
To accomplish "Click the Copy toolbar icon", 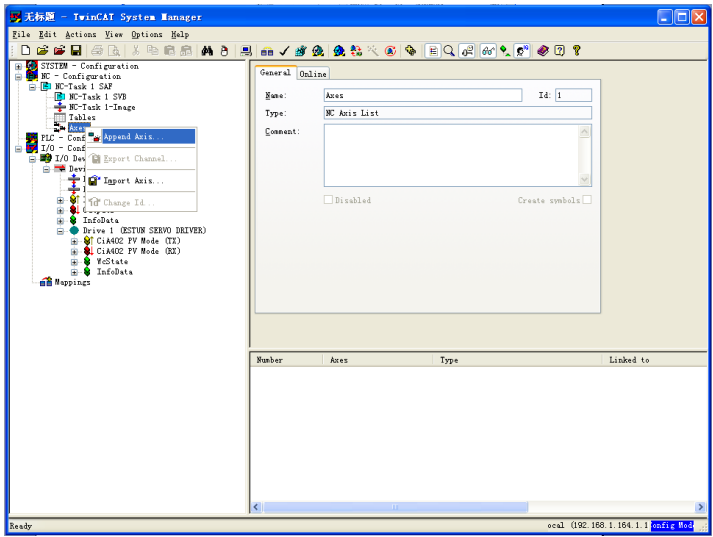I will click(152, 51).
